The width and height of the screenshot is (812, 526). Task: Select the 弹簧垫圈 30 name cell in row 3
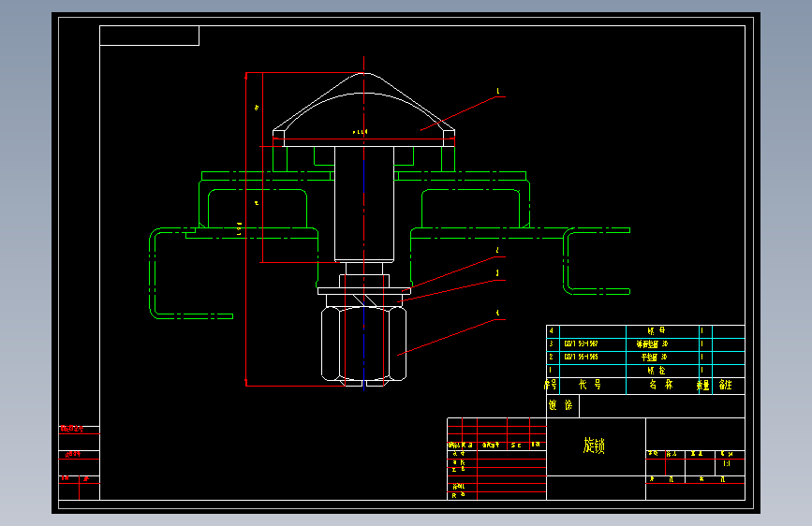652,343
